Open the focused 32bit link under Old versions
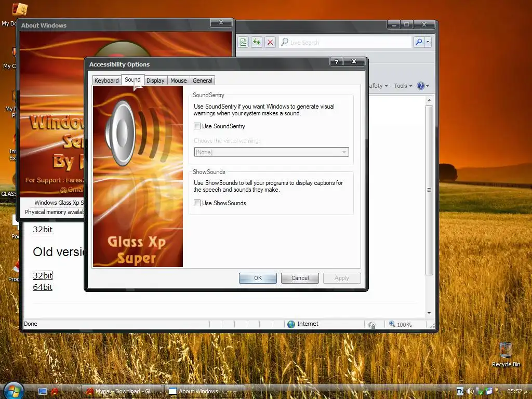 tap(43, 275)
